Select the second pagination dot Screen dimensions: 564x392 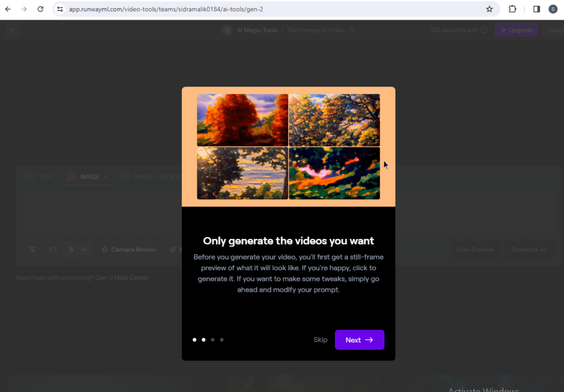(203, 340)
